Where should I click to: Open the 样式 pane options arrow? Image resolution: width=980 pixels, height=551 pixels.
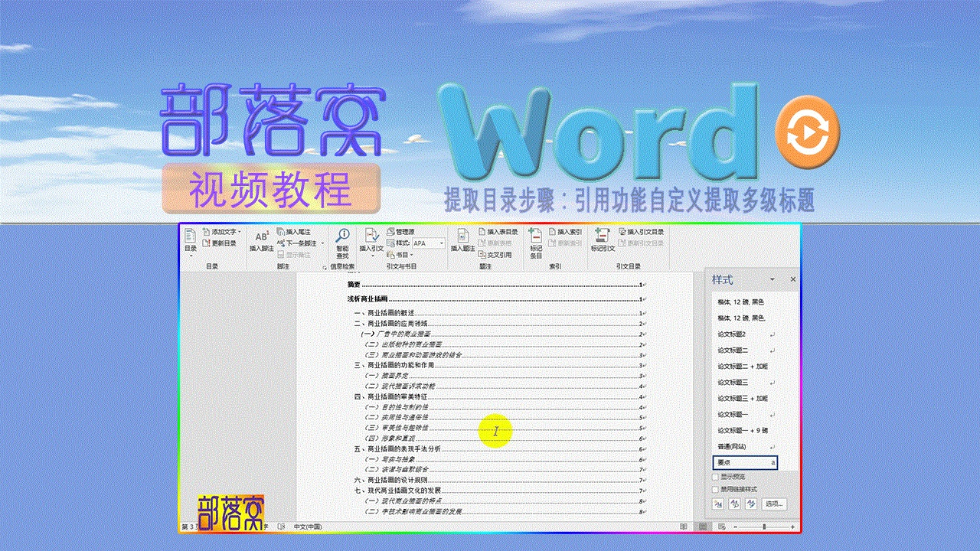click(772, 280)
